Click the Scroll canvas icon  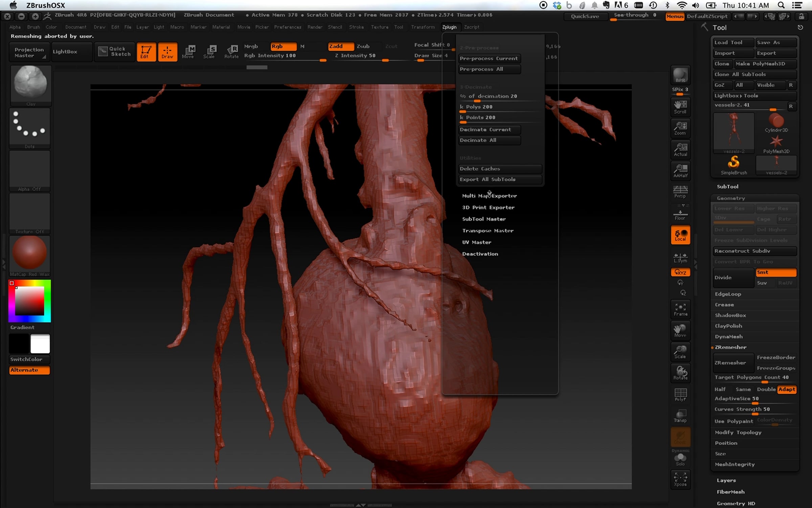click(x=680, y=107)
